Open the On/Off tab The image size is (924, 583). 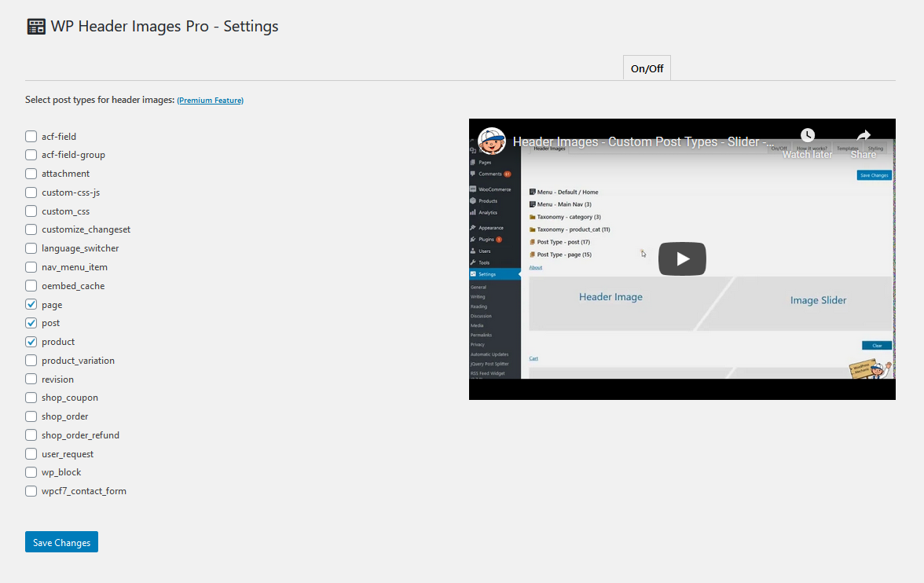tap(647, 68)
